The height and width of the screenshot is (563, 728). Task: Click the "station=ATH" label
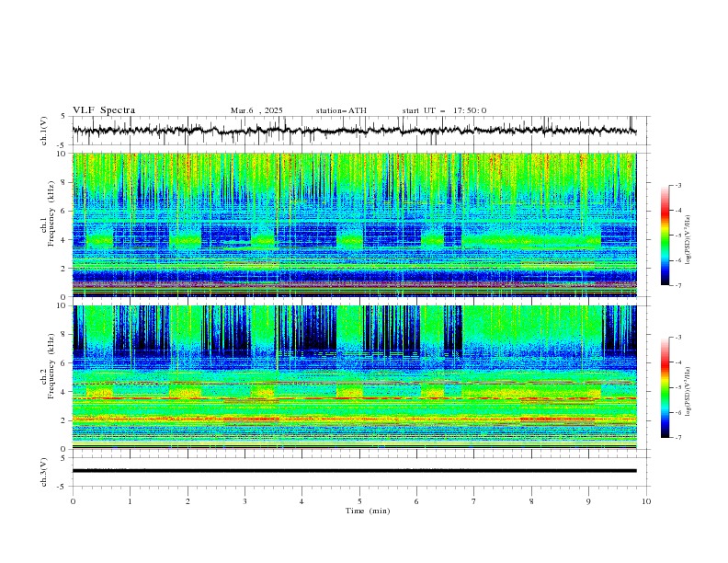[341, 110]
